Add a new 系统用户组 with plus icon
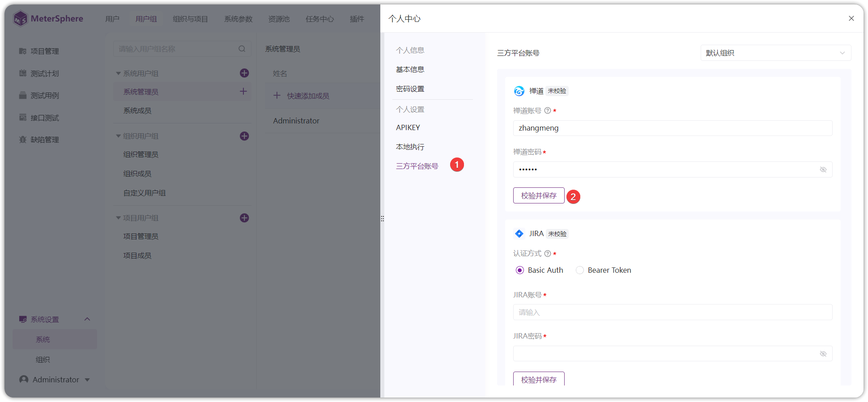This screenshot has width=868, height=402. click(244, 73)
